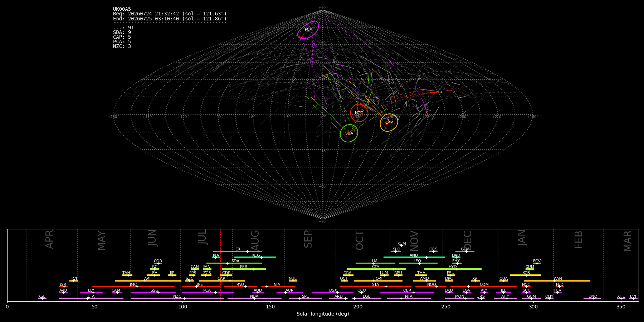This screenshot has width=644, height=322.
Task: Click the LEO shower timeline bar
Action: click(x=418, y=263)
